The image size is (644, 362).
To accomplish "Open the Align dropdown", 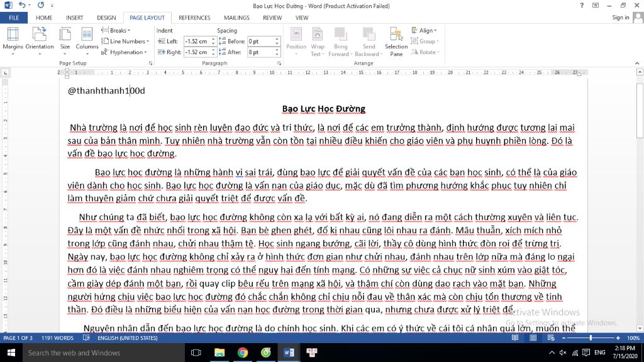I will point(424,30).
